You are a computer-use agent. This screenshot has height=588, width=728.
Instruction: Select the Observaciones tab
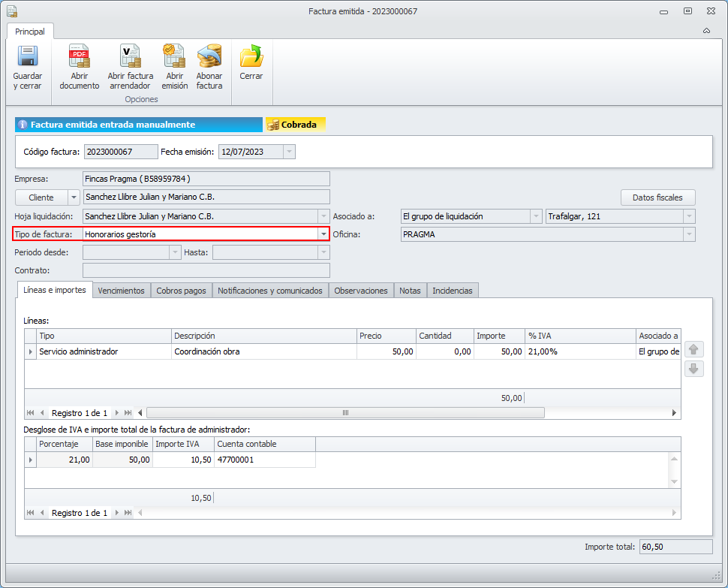[x=360, y=291]
